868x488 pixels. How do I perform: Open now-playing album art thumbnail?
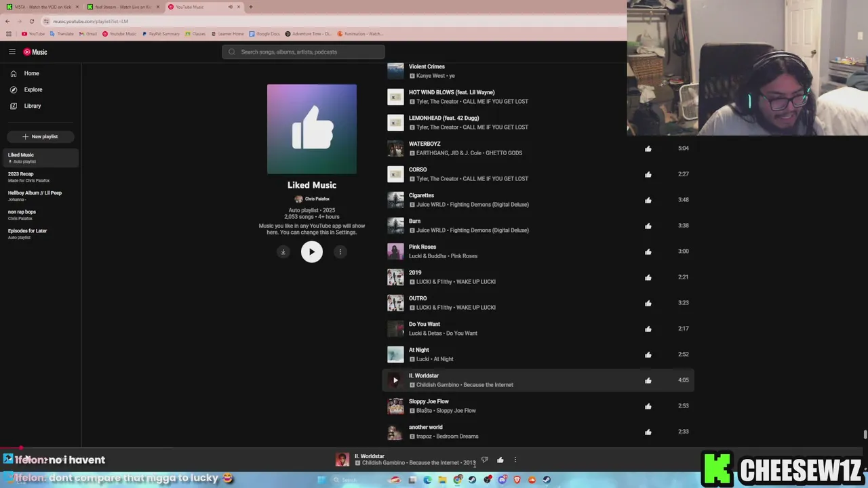342,460
